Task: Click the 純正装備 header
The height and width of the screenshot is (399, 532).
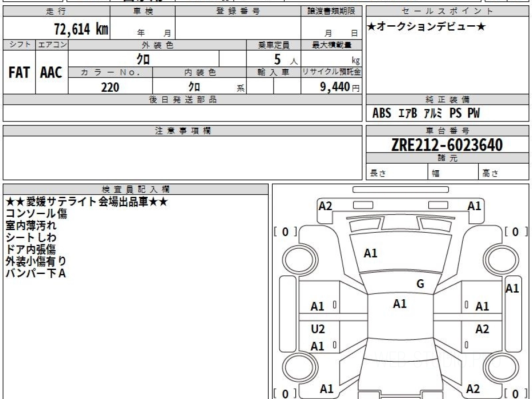Action: 447,100
